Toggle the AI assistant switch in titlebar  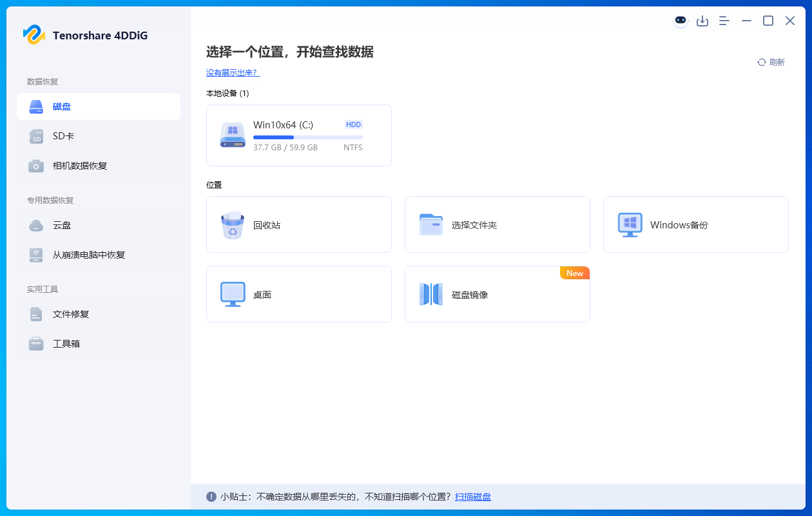click(x=680, y=20)
